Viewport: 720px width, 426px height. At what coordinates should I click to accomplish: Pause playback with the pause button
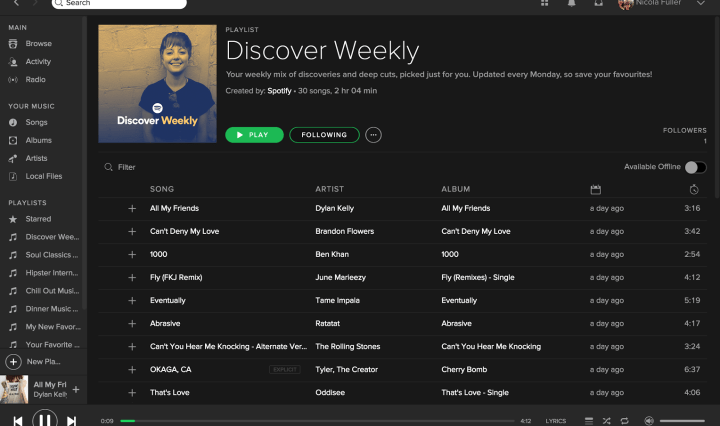point(44,420)
